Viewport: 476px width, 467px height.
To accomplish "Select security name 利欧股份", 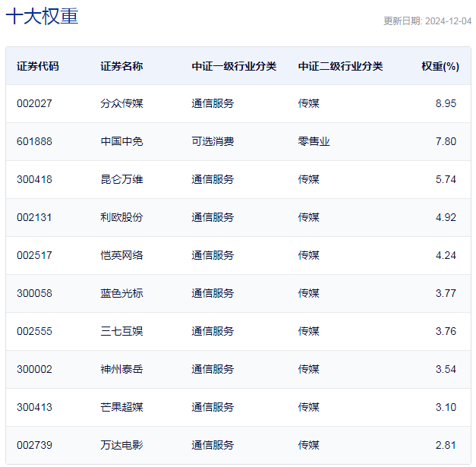I will pos(121,217).
